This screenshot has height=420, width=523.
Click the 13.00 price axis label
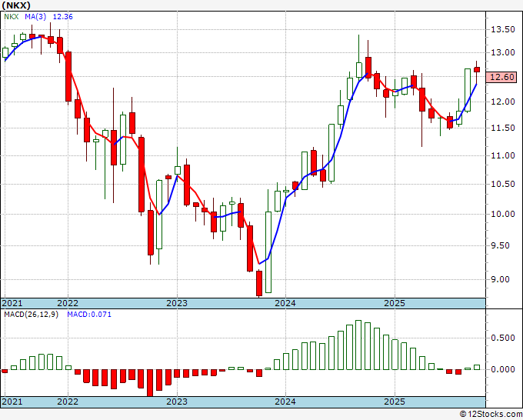click(503, 52)
